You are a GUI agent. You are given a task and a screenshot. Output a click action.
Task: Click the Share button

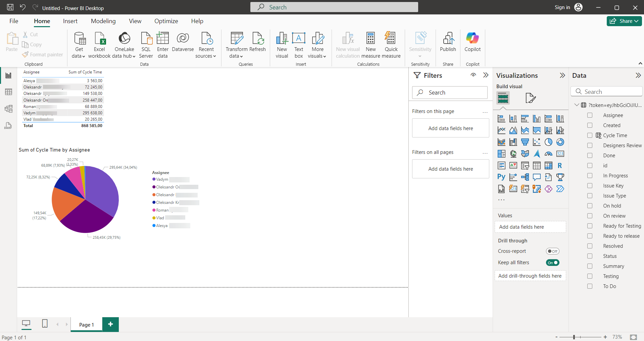coord(624,21)
